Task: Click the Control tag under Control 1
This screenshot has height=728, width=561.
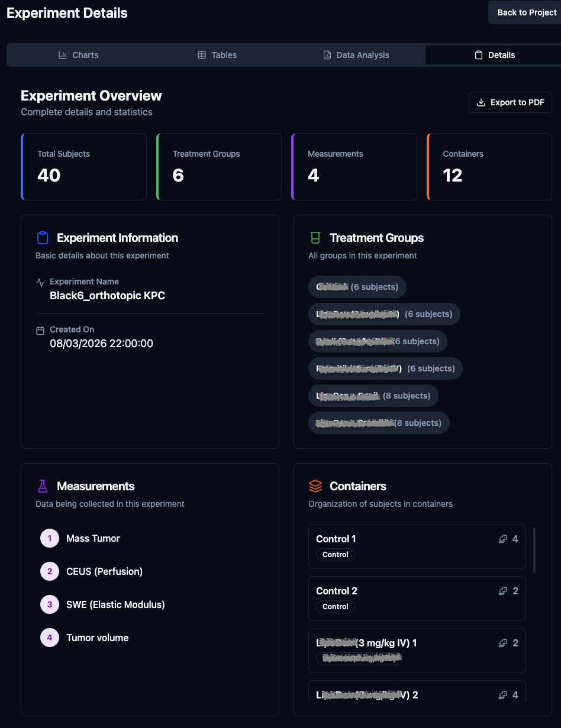Action: pos(336,555)
